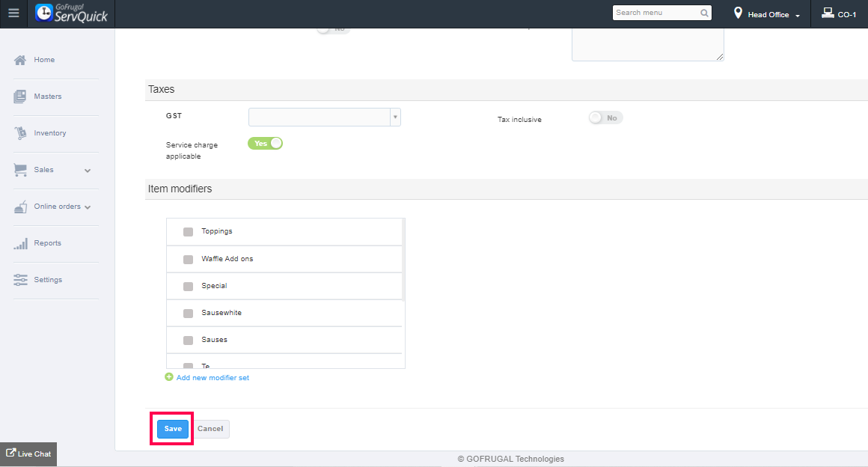Open Masters menu item

click(x=48, y=97)
